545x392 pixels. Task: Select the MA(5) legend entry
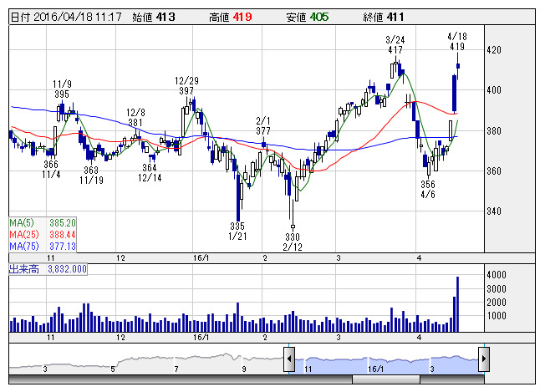pyautogui.click(x=43, y=223)
